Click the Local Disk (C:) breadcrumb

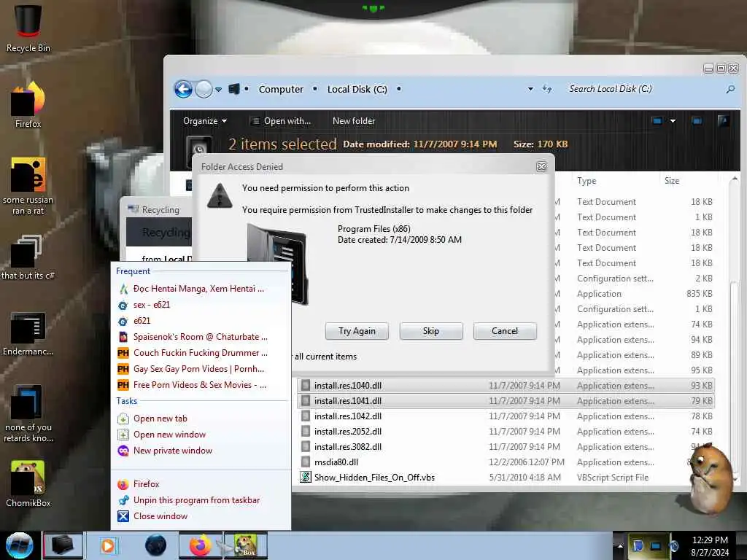click(357, 89)
